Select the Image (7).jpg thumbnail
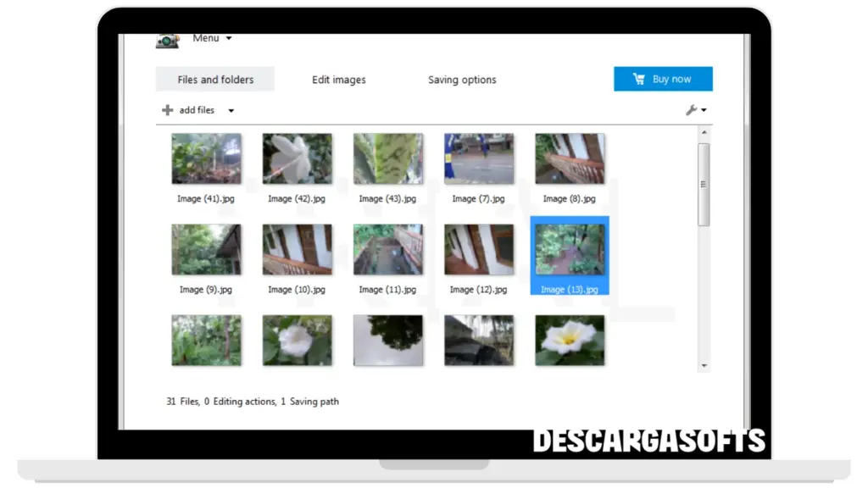Image resolution: width=868 pixels, height=488 pixels. 478,158
